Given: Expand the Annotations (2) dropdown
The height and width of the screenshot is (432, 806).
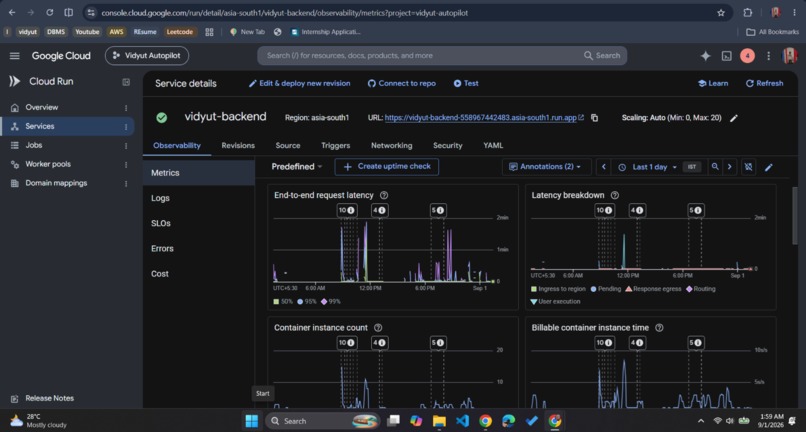Looking at the screenshot, I should (545, 167).
